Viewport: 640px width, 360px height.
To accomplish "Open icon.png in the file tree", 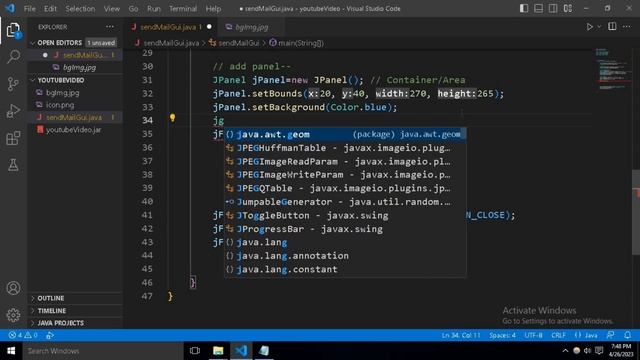I will (76, 105).
